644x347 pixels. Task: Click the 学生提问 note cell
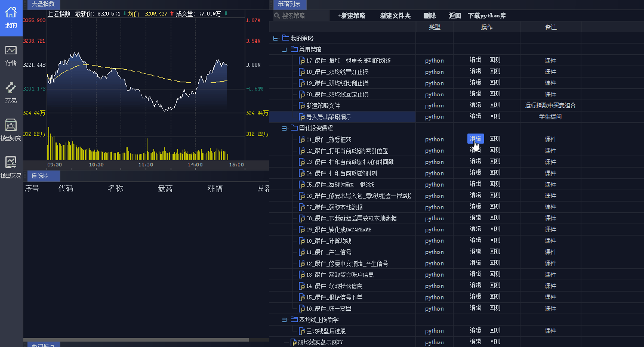tap(550, 117)
